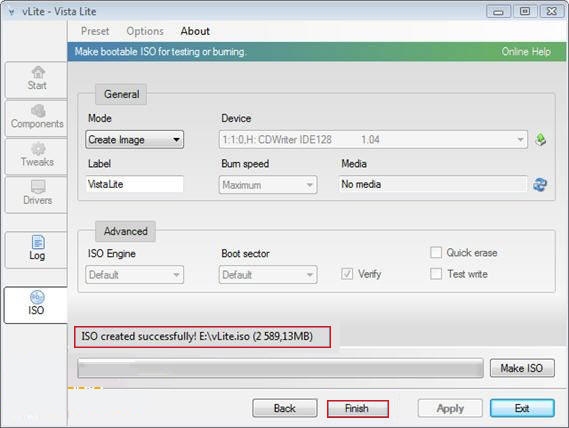Screen dimensions: 569x428
Task: Expand the Mode dropdown showing Create Image
Action: point(135,140)
